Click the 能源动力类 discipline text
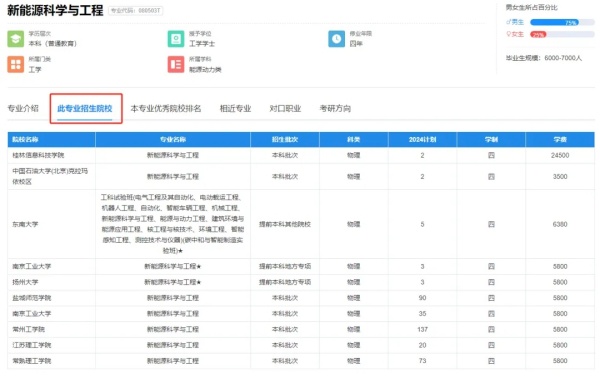Screen dimensions: 600x377 205,69
